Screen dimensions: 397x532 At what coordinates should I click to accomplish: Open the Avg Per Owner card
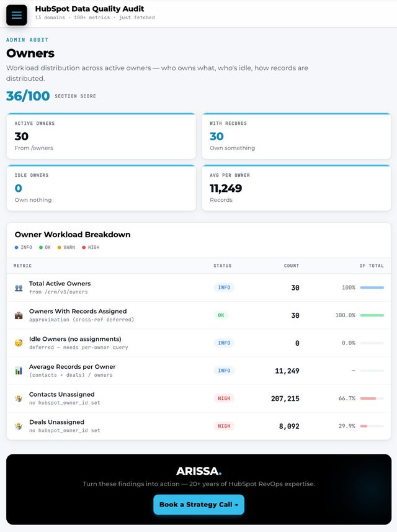297,188
